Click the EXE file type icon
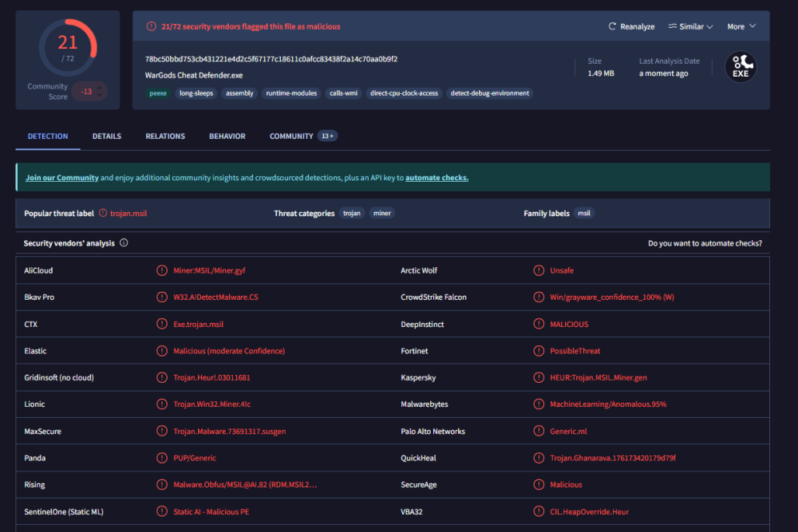The height and width of the screenshot is (532, 798). point(741,67)
